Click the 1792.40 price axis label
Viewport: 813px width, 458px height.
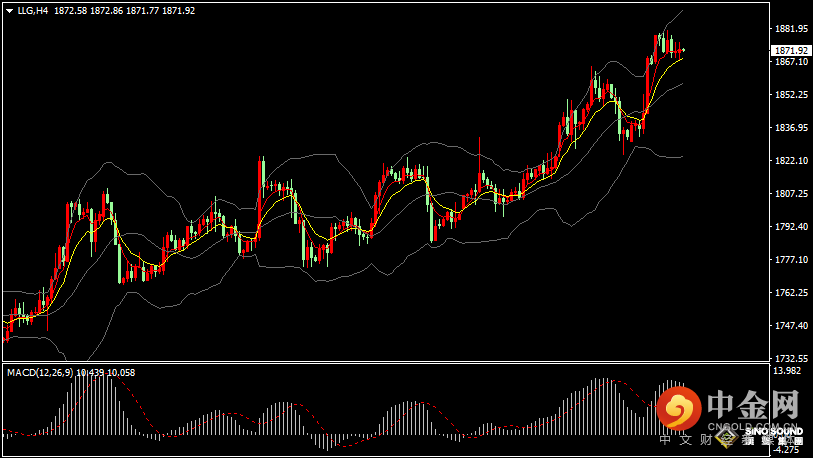[790, 227]
